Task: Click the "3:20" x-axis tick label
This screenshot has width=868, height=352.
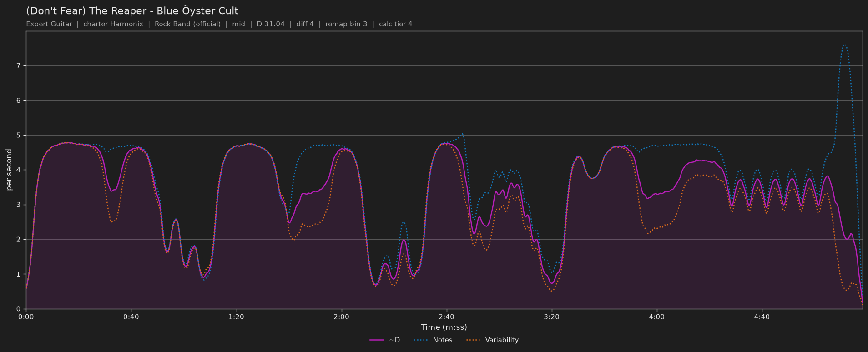Action: coord(551,317)
